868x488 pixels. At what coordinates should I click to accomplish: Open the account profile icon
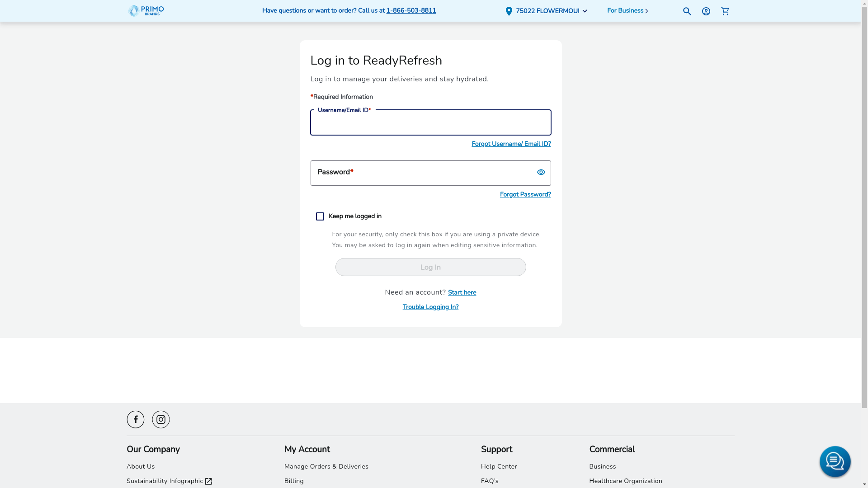(706, 11)
